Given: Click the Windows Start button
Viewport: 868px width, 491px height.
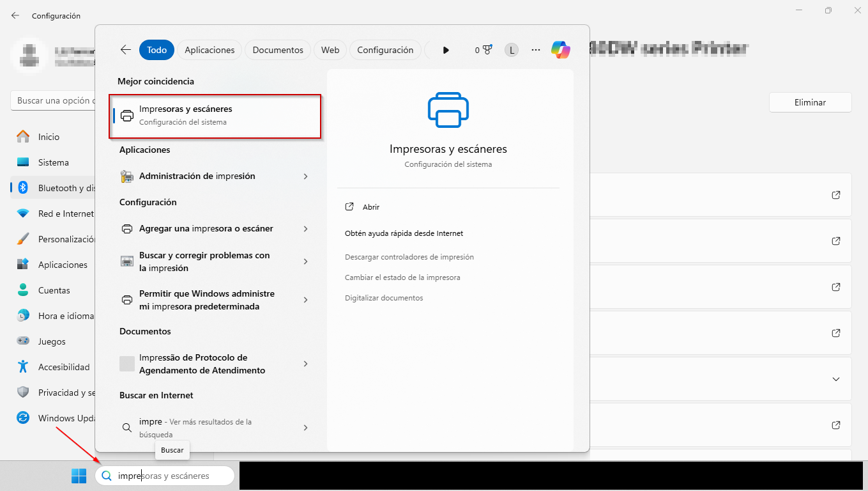Looking at the screenshot, I should [79, 476].
